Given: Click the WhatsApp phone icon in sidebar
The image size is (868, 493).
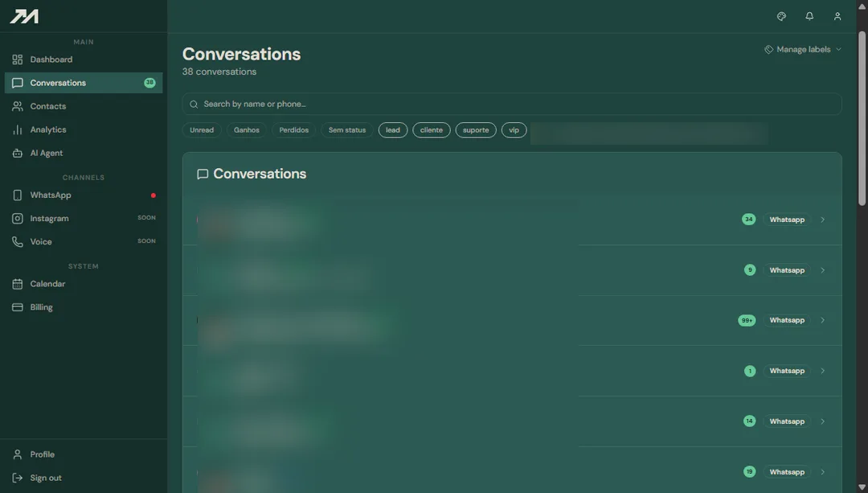Looking at the screenshot, I should 17,195.
